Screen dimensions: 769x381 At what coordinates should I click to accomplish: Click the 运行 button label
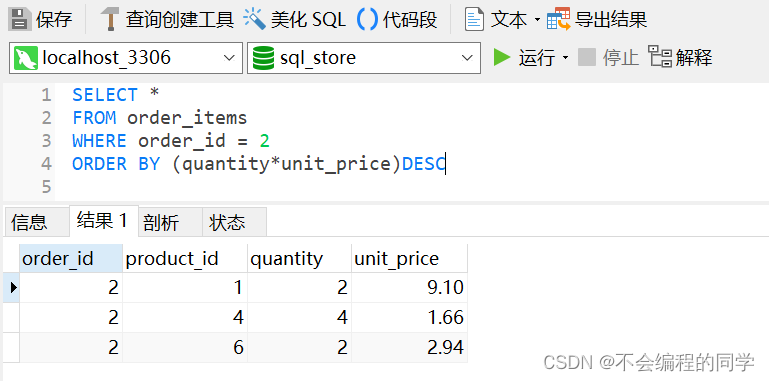coord(537,58)
